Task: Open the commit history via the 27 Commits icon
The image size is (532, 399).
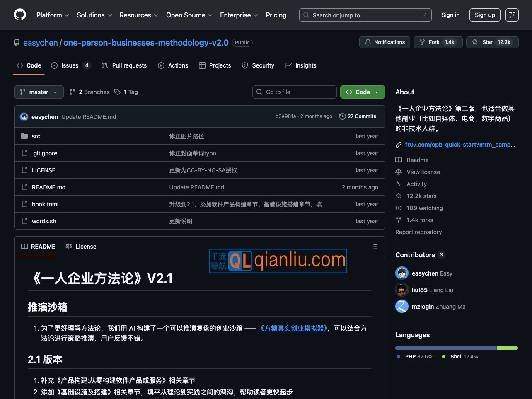Action: (x=342, y=116)
